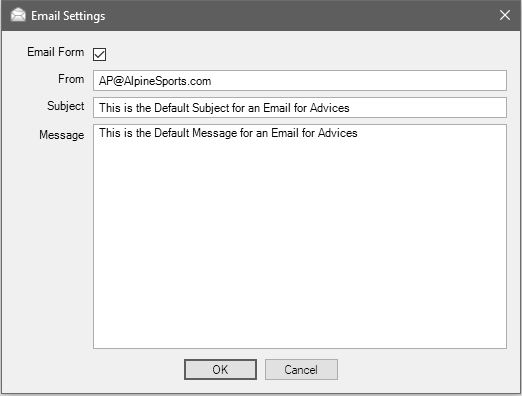
Task: Place cursor after AP@AlpineSports.com text
Action: [212, 81]
